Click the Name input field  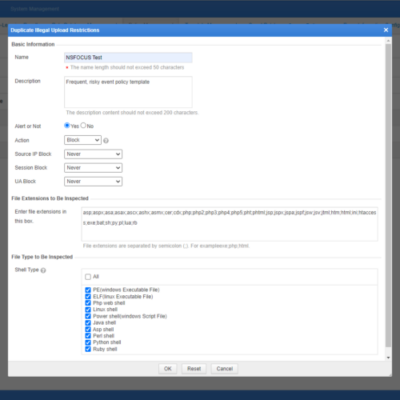tap(128, 57)
